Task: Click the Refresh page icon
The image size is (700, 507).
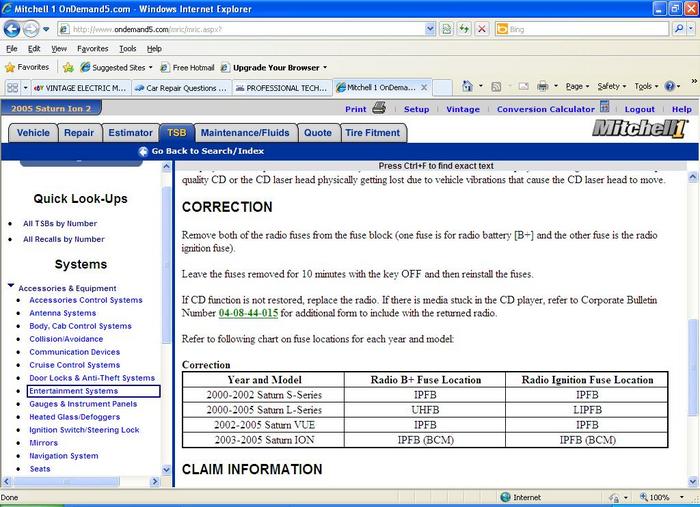Action: click(x=464, y=29)
